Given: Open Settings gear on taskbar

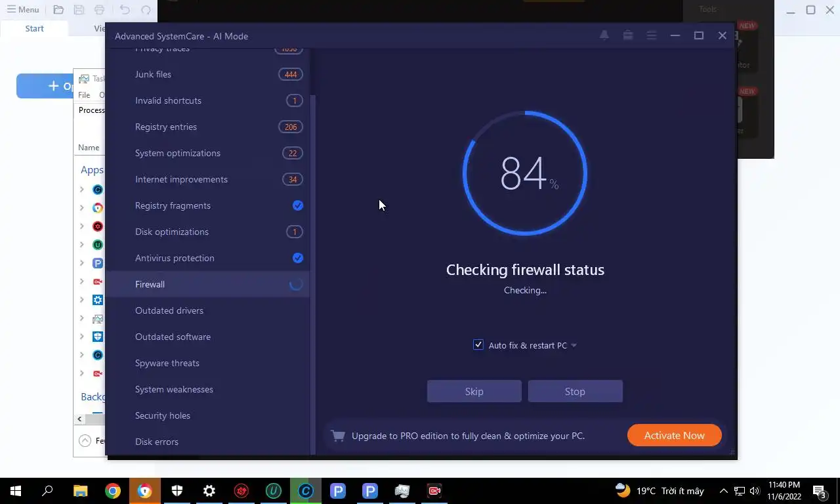Looking at the screenshot, I should pos(209,491).
